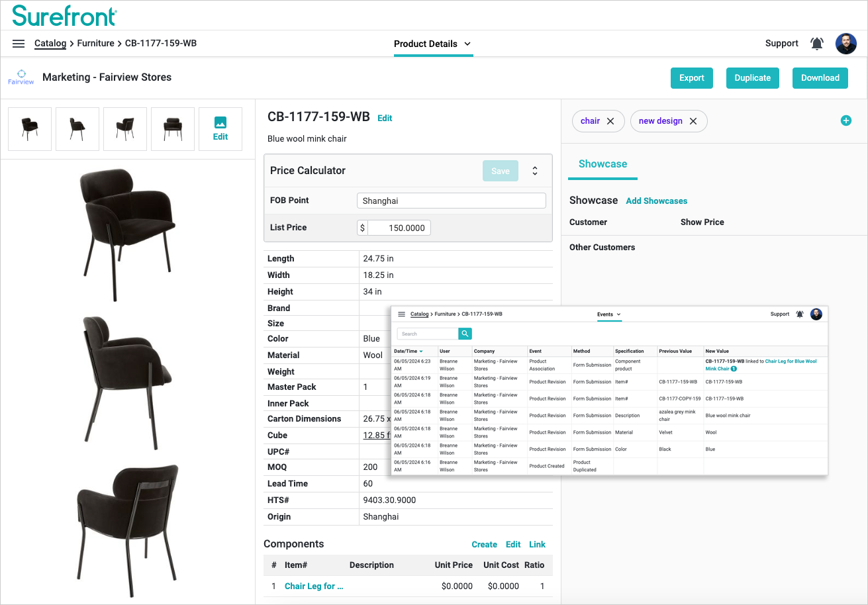
Task: Open the user profile avatar
Action: tap(845, 44)
